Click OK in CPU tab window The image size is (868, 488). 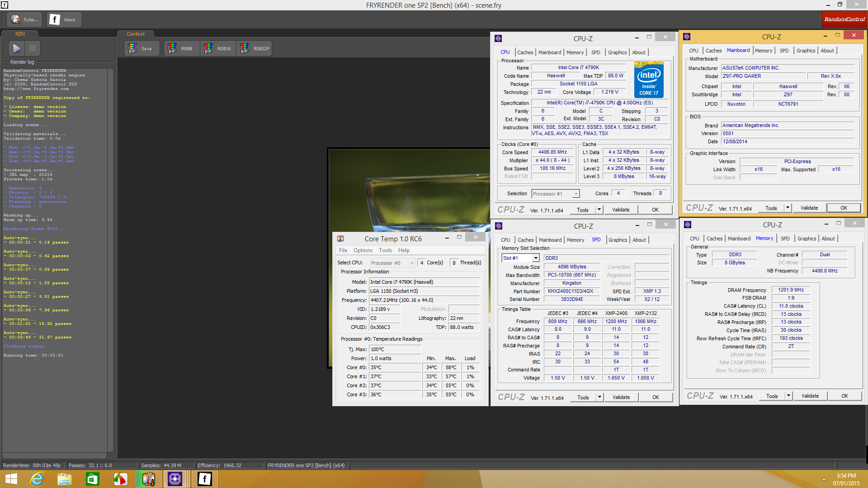[x=655, y=210]
